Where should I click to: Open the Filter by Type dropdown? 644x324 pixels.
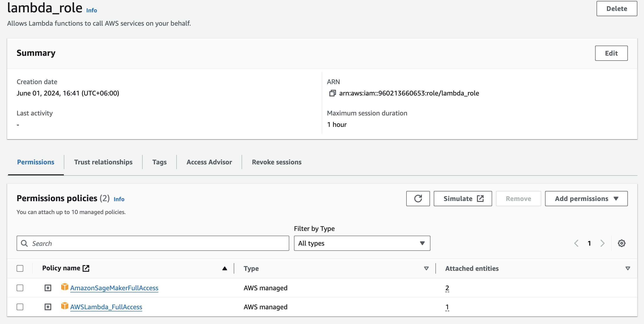point(362,243)
